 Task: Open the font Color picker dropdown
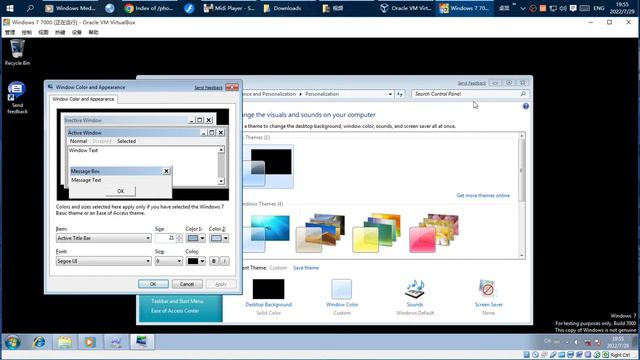(x=196, y=261)
